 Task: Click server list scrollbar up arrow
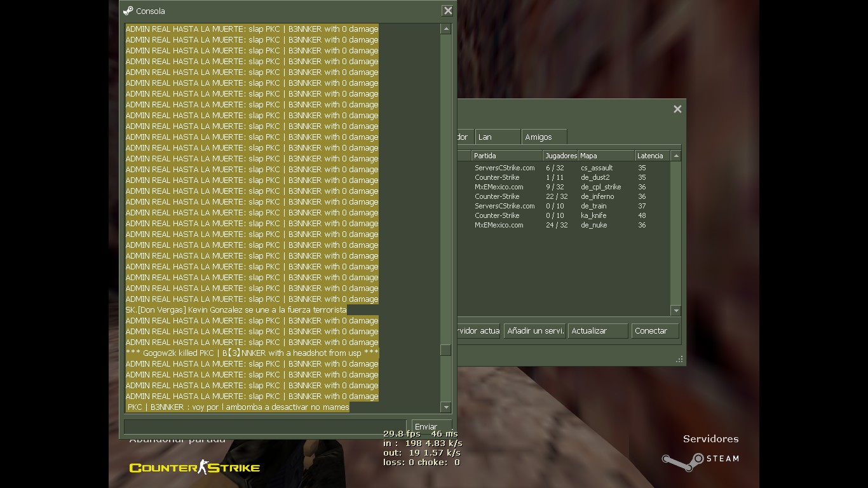point(676,156)
